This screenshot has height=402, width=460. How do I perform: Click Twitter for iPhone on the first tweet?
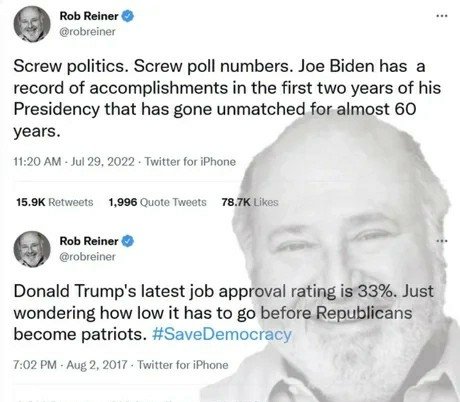190,162
